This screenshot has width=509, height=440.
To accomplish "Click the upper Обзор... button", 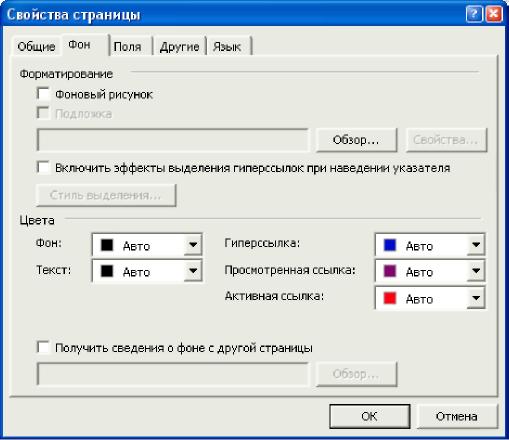I will coord(356,140).
